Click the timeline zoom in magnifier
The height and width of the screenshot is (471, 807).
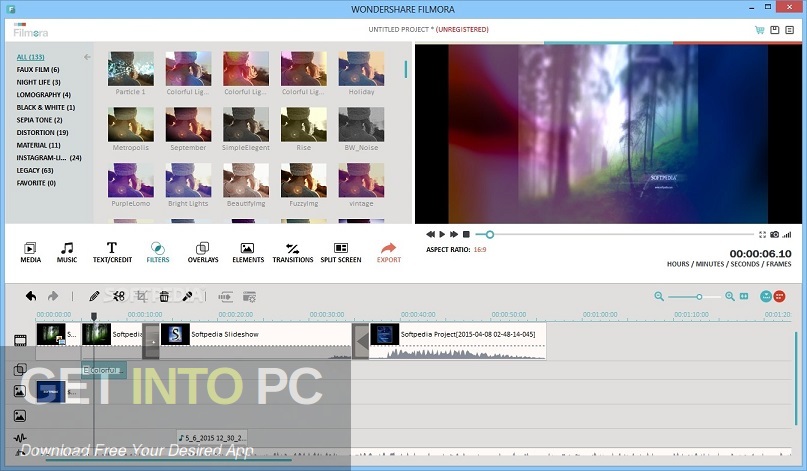pyautogui.click(x=730, y=296)
